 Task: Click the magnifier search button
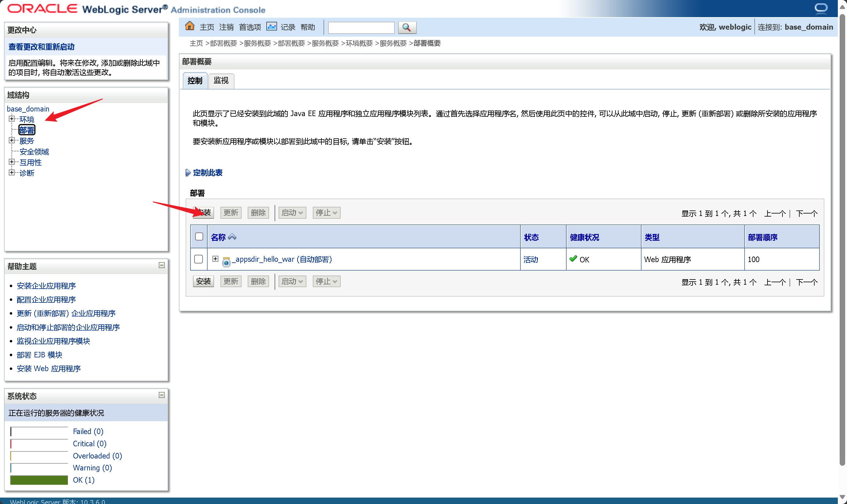pyautogui.click(x=406, y=27)
